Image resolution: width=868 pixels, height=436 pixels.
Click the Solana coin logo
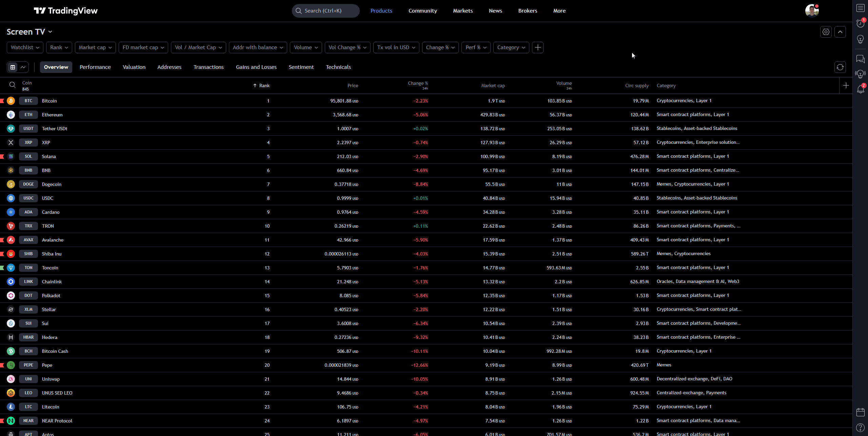[x=11, y=156]
